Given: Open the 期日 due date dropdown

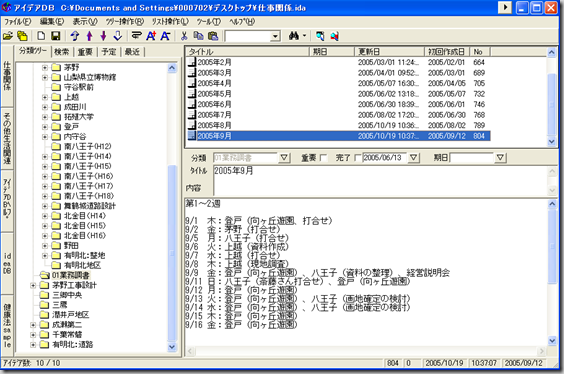Looking at the screenshot, I should [500, 158].
